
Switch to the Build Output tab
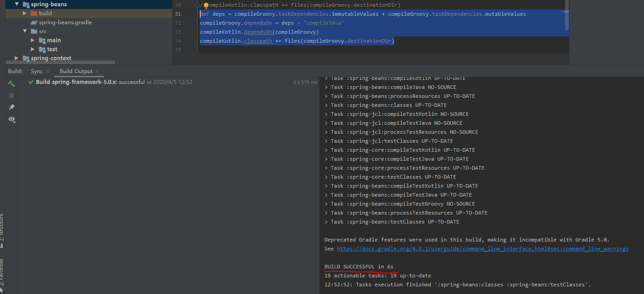[x=76, y=71]
